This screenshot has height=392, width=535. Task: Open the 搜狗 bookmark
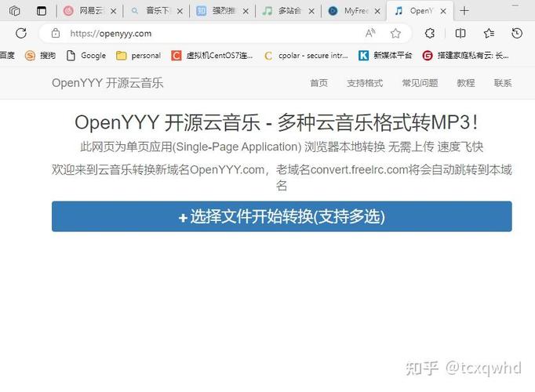point(40,55)
